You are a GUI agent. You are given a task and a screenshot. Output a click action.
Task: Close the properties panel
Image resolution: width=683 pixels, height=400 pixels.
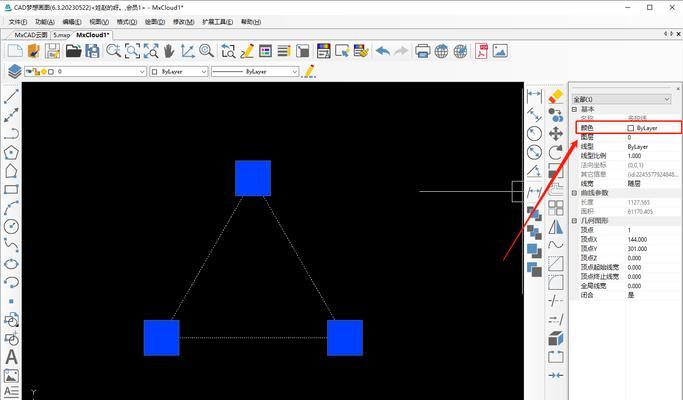point(678,88)
